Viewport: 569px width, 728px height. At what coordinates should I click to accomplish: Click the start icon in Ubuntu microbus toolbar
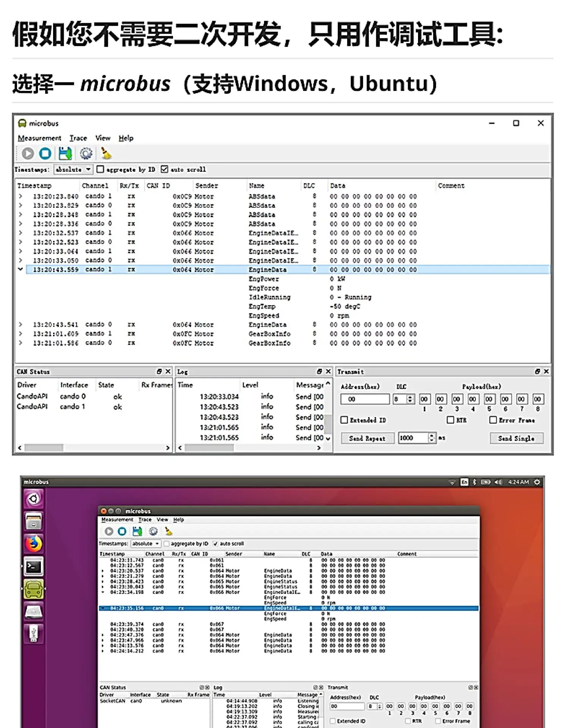click(x=109, y=531)
